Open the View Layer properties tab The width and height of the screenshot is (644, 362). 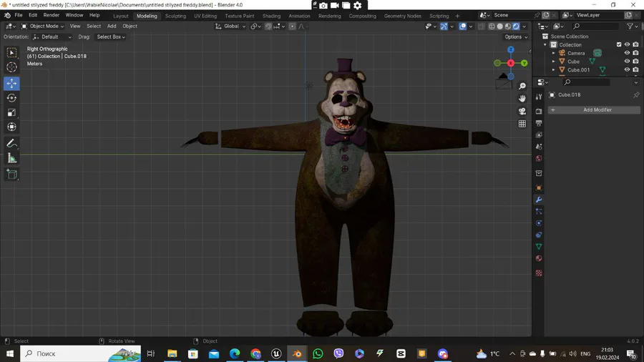click(539, 134)
